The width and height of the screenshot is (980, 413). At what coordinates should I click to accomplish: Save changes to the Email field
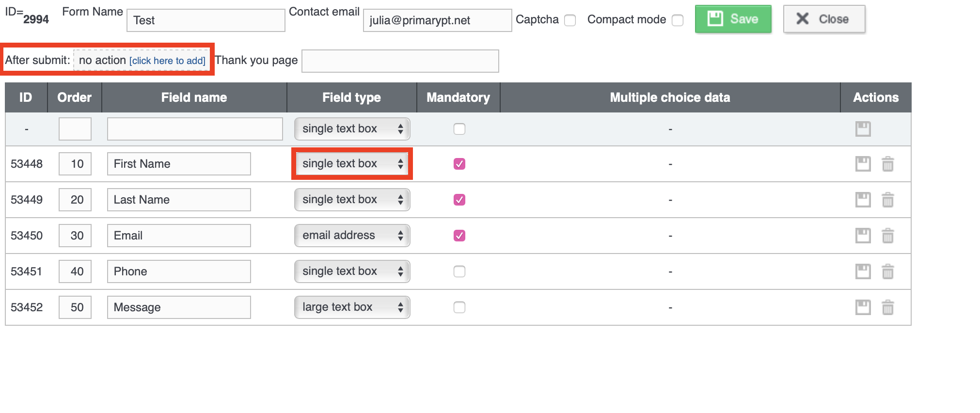(862, 235)
